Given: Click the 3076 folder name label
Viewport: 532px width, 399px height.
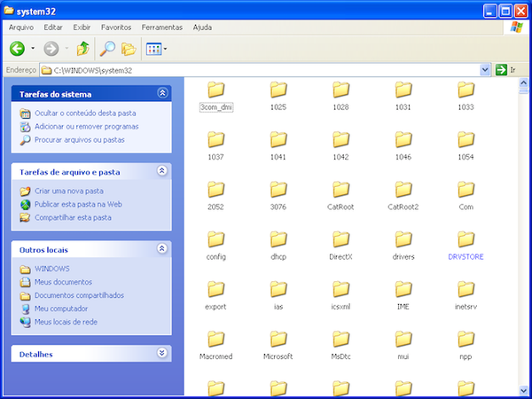Looking at the screenshot, I should tap(278, 207).
